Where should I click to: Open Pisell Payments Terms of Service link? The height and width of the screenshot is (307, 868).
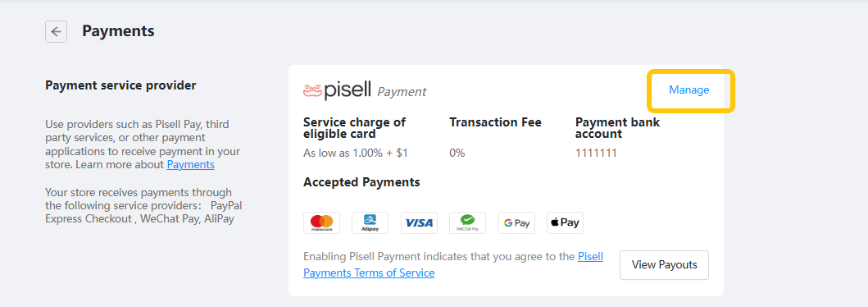tap(452, 264)
